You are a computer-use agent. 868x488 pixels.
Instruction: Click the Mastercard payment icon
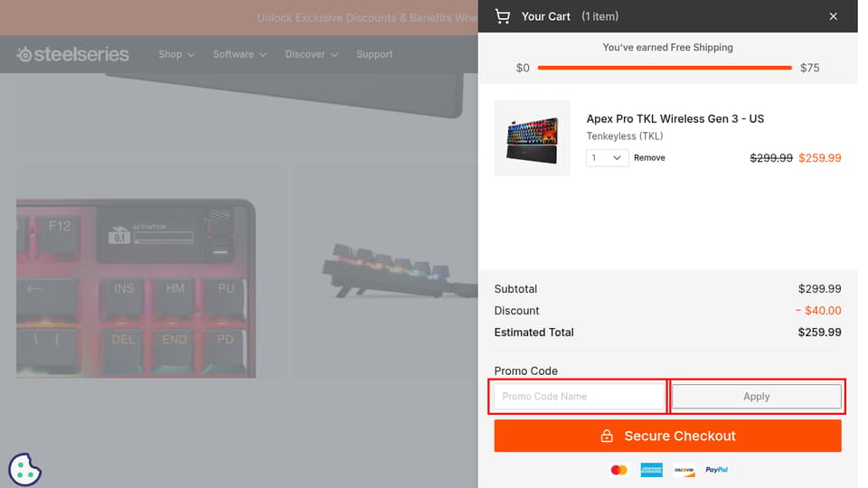coord(618,470)
